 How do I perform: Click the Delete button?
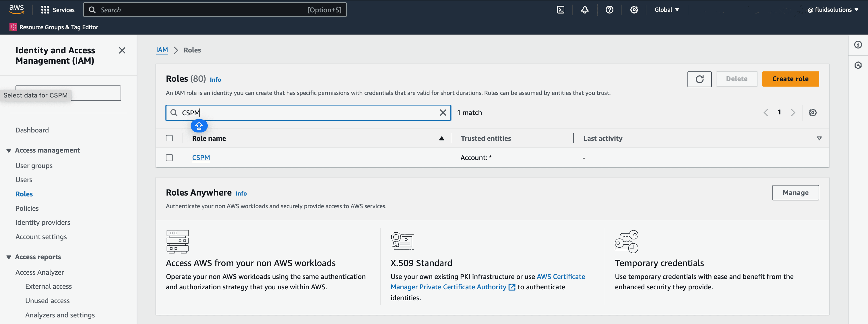[737, 79]
